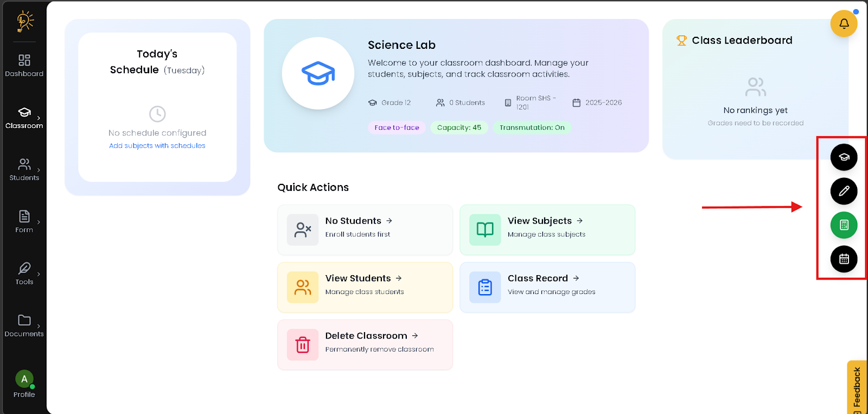
Task: Expand the Tools sidebar submenu chevron
Action: coord(39,274)
